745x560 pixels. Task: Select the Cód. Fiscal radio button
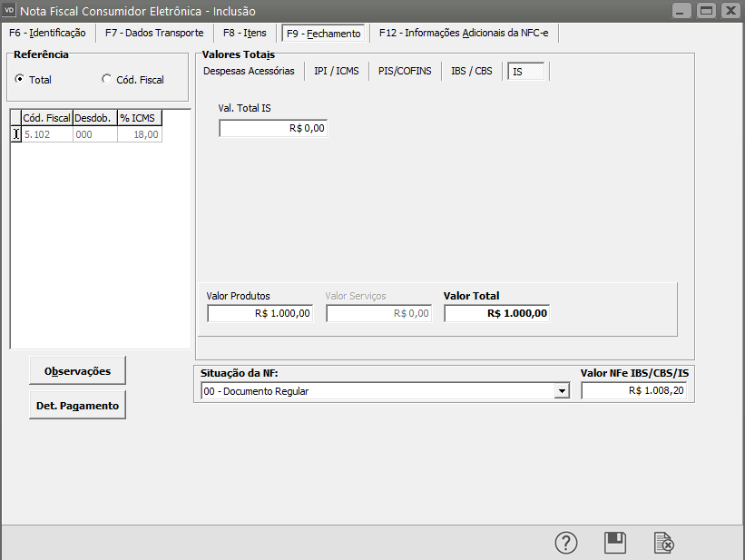pyautogui.click(x=107, y=80)
